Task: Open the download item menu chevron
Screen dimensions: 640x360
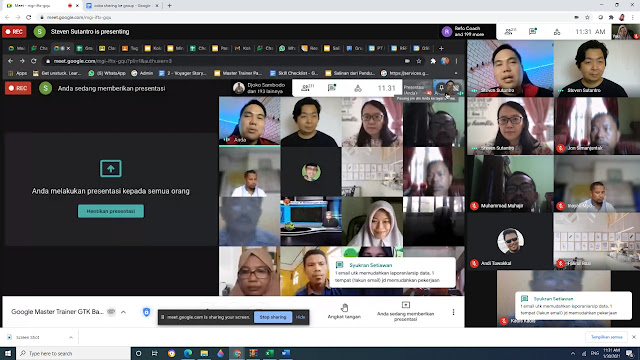Action: click(71, 337)
